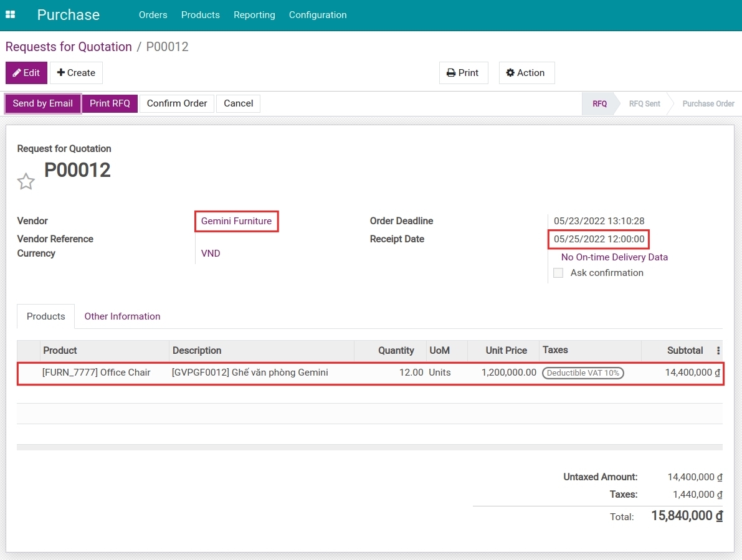Screen dimensions: 742x560
Task: Open the apps grid menu icon
Action: pyautogui.click(x=10, y=14)
